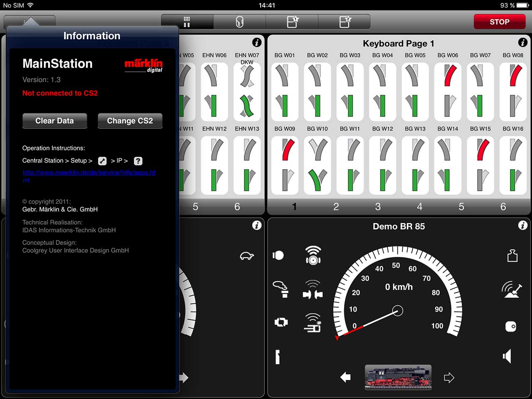
Task: Open info of the left locomotive panel
Action: pyautogui.click(x=257, y=225)
